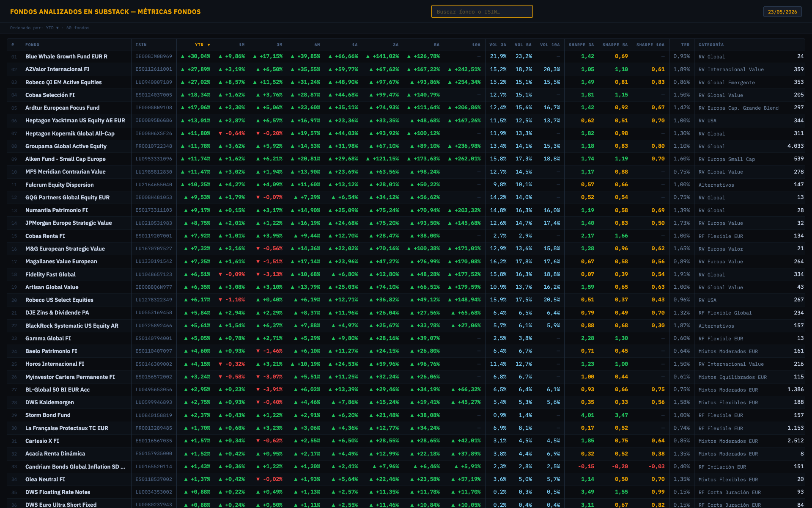The width and height of the screenshot is (812, 508).
Task: Select the 'Baelo Patrimonio FI' fund name
Action: coord(51,351)
